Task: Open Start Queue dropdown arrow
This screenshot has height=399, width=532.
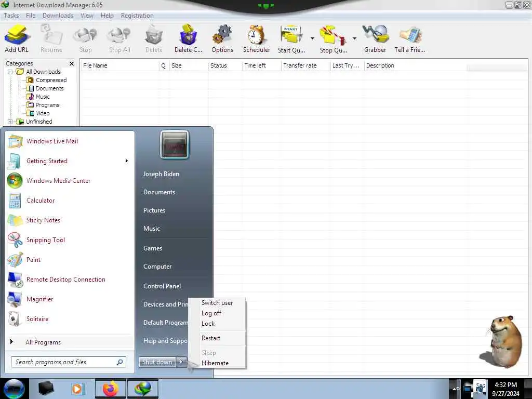Action: (312, 38)
